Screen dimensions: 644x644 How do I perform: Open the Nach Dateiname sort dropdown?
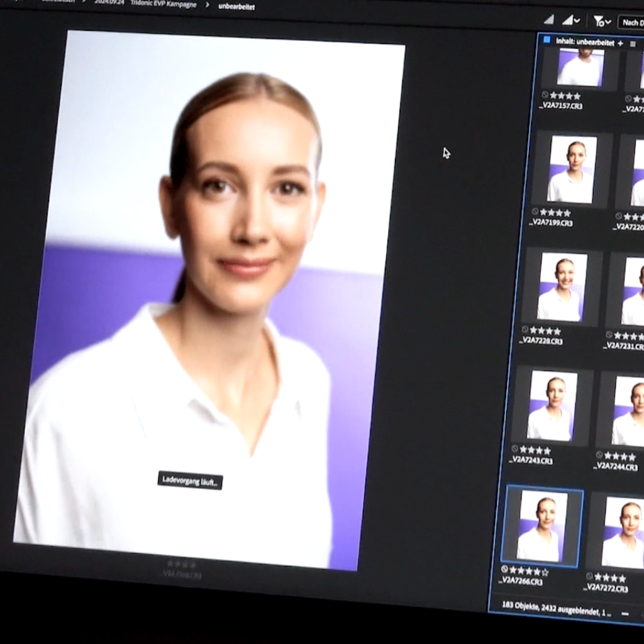[x=632, y=23]
